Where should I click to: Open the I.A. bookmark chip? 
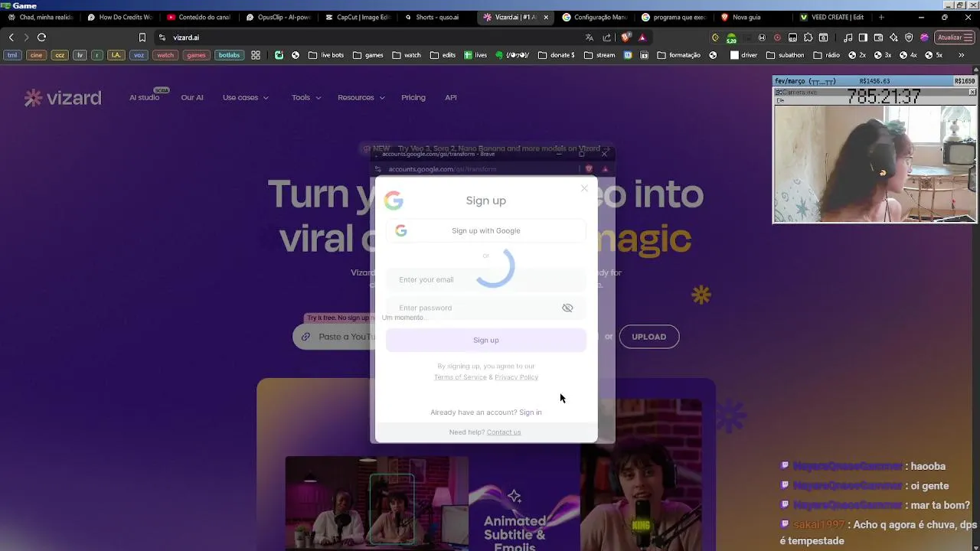(x=116, y=55)
